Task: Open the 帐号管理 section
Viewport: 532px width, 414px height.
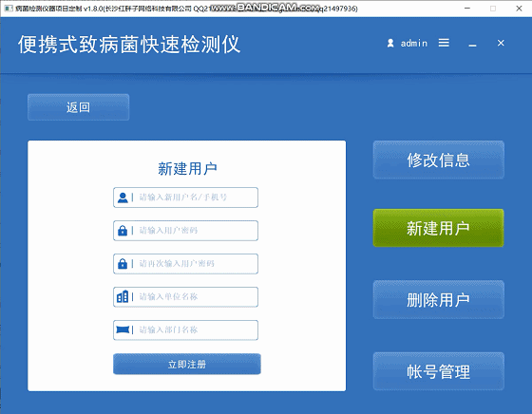Action: [438, 371]
